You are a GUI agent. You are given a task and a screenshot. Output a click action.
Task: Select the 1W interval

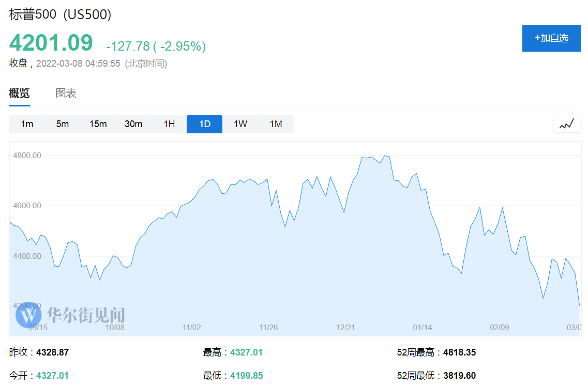(240, 124)
